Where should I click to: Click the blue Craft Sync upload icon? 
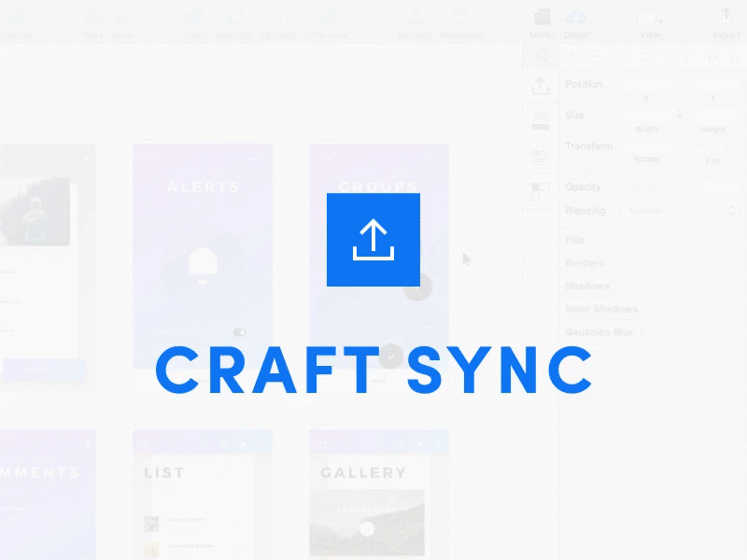(x=373, y=239)
